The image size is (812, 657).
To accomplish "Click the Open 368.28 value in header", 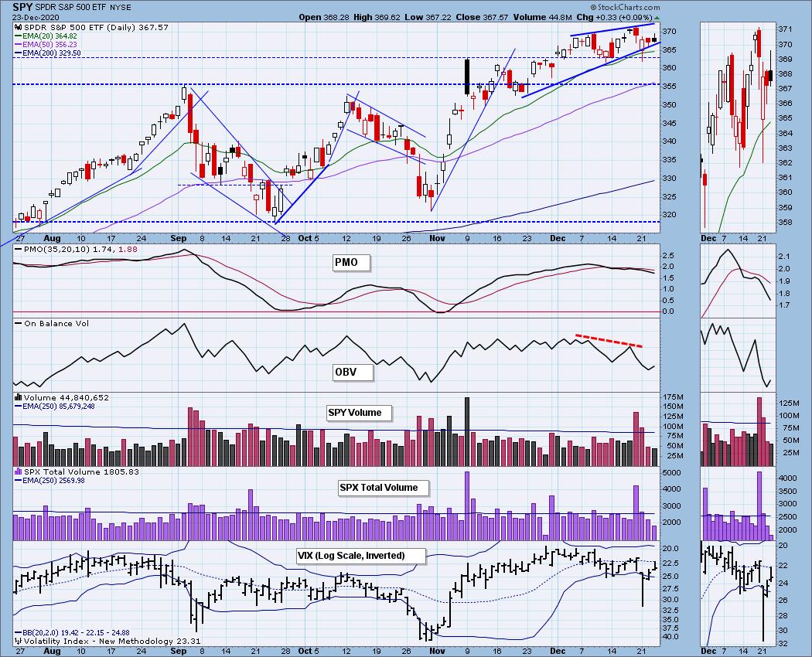I will 324,17.
